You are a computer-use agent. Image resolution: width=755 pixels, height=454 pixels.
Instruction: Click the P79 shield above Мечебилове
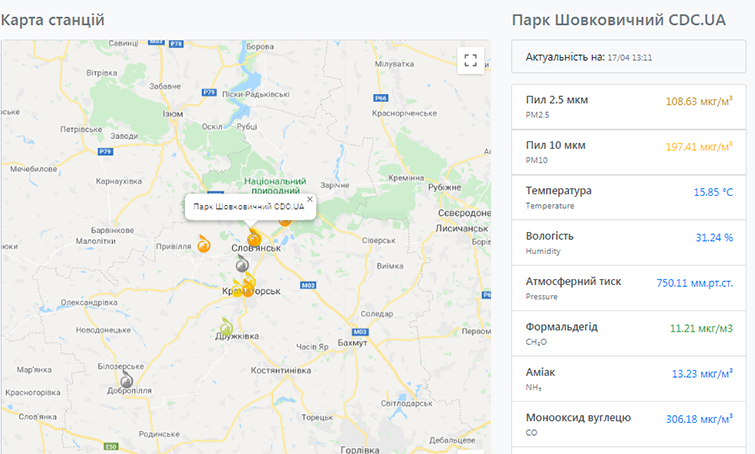[105, 151]
